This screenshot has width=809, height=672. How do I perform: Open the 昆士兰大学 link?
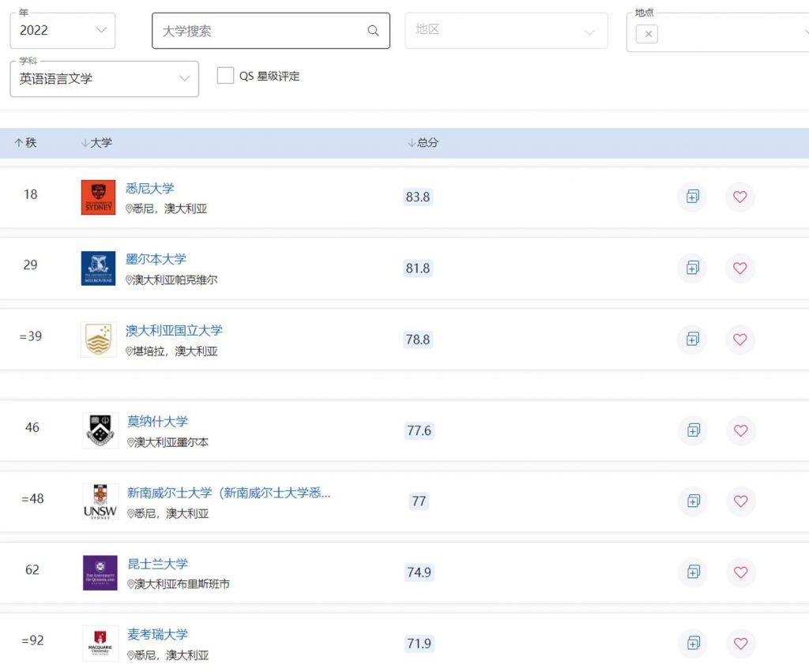158,564
